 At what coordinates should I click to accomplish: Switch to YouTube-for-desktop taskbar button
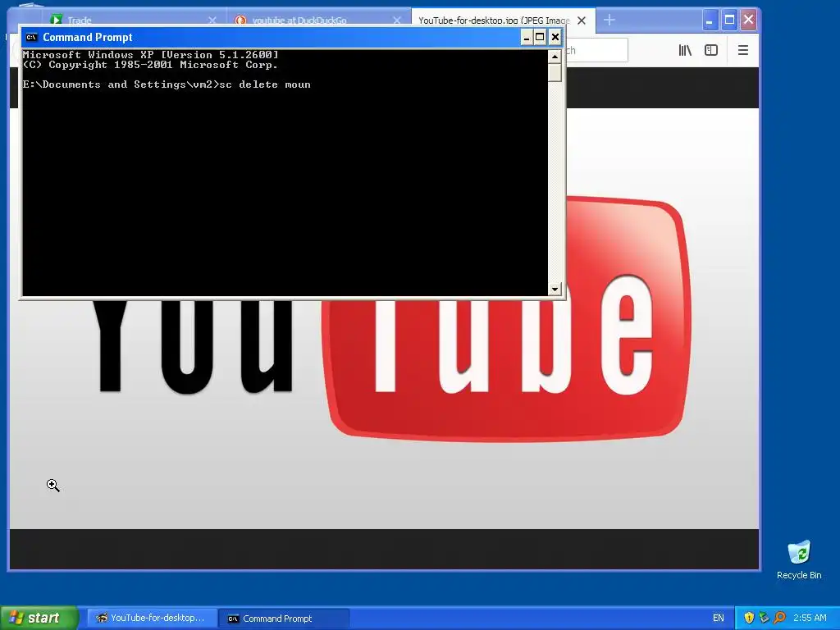[152, 619]
